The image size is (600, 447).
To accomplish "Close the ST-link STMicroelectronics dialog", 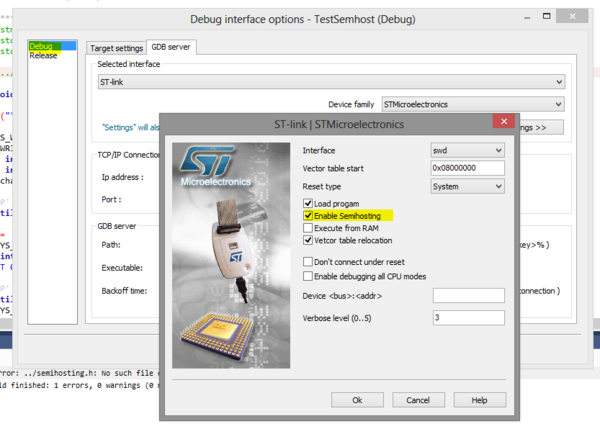I will pyautogui.click(x=499, y=123).
